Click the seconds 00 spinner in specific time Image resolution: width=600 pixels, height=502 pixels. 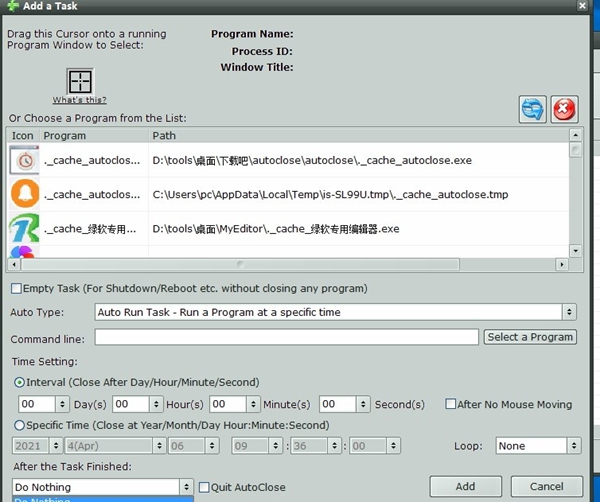(x=393, y=446)
